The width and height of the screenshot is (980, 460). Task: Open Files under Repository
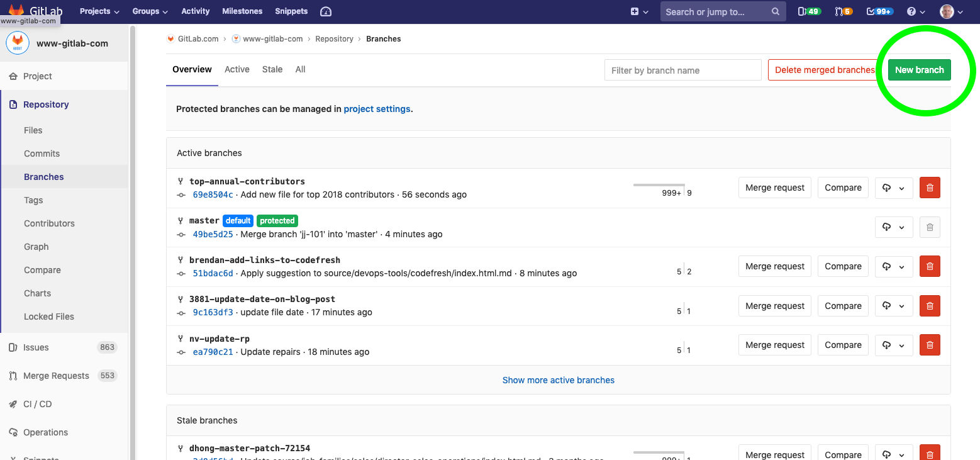[33, 130]
